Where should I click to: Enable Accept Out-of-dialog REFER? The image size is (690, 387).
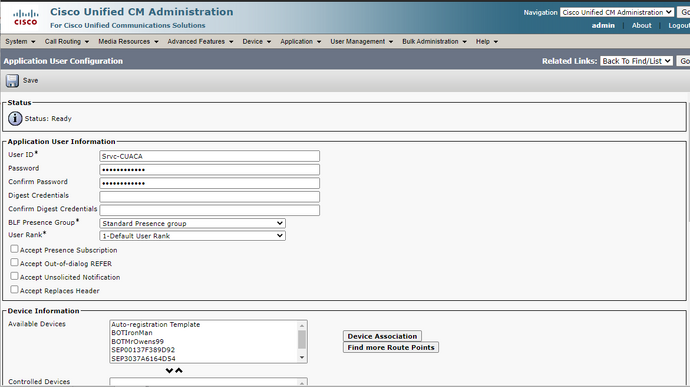point(15,263)
